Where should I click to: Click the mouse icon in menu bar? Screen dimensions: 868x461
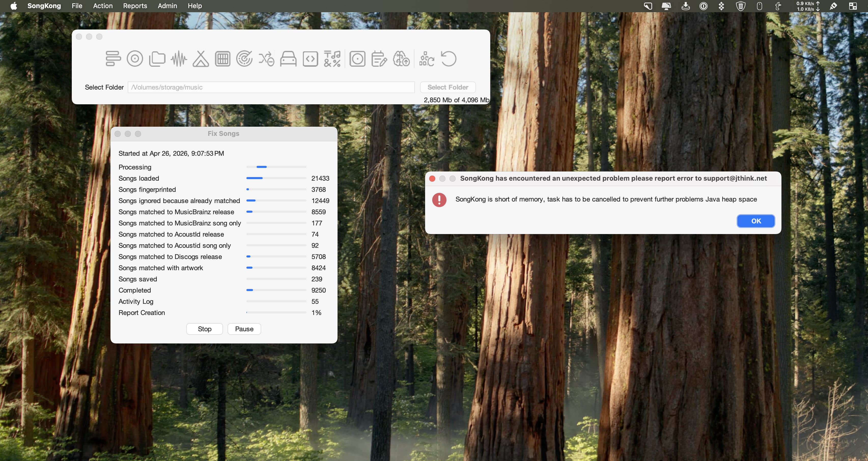(x=760, y=6)
